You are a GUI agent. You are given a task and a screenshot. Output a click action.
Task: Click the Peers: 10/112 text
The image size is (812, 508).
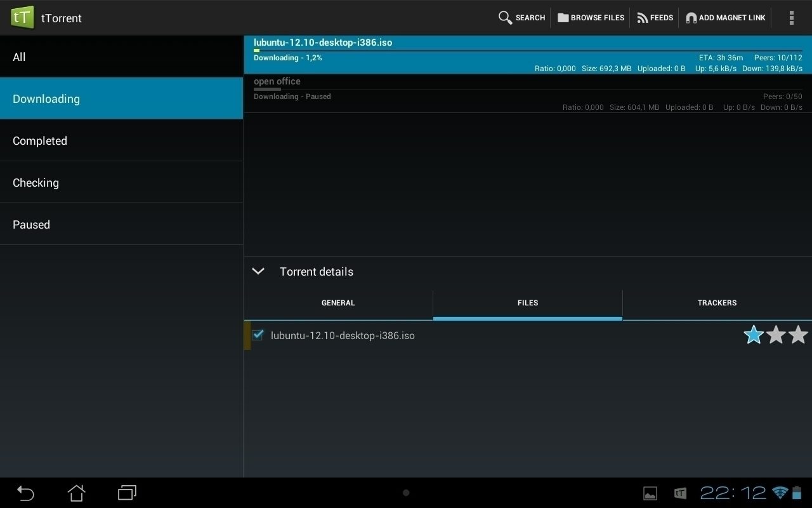pos(778,58)
